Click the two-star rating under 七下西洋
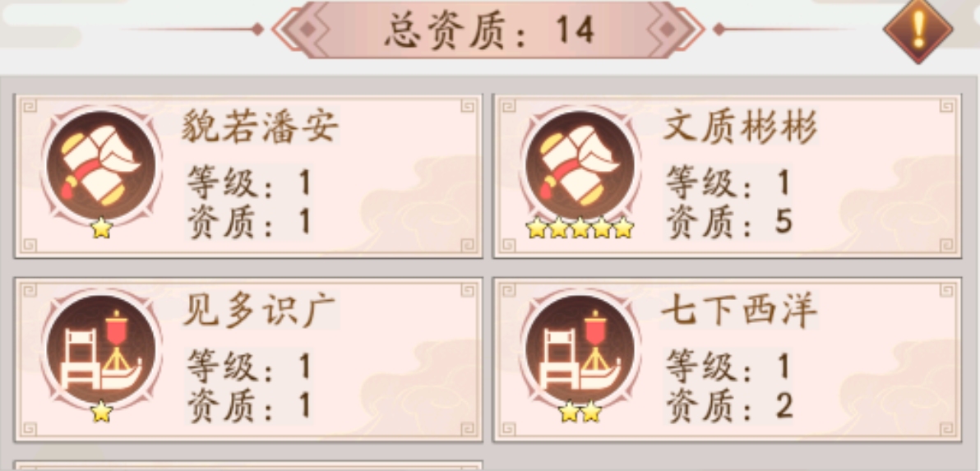Viewport: 980px width, 471px height. click(x=580, y=412)
